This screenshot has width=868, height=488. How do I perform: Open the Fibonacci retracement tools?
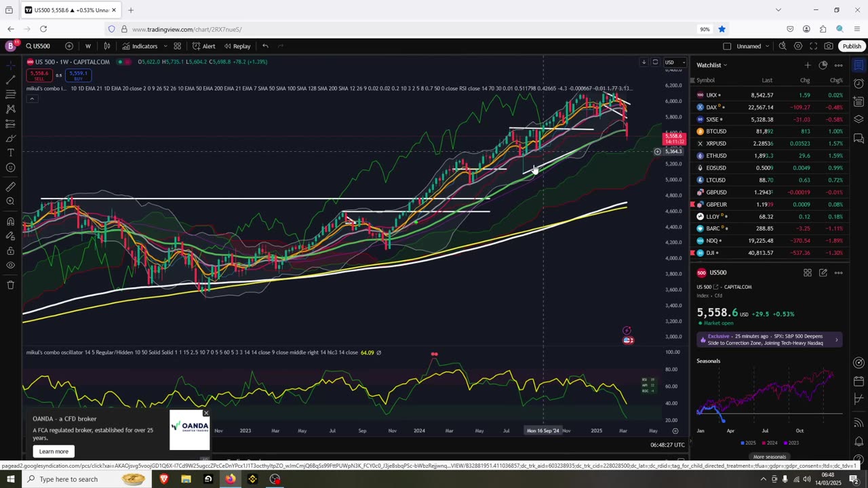(x=10, y=94)
